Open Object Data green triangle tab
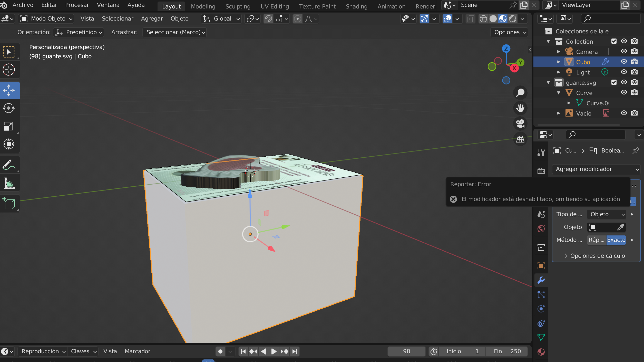644x362 pixels. 541,337
